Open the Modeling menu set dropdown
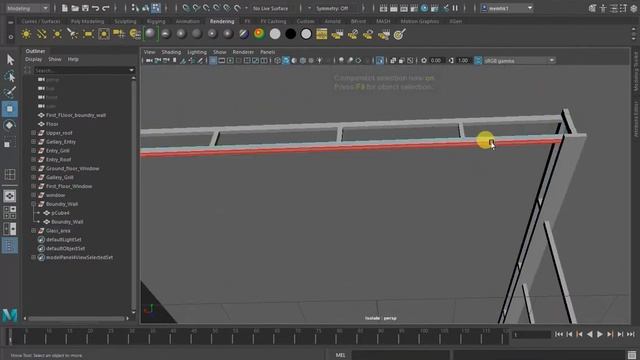 pos(27,8)
